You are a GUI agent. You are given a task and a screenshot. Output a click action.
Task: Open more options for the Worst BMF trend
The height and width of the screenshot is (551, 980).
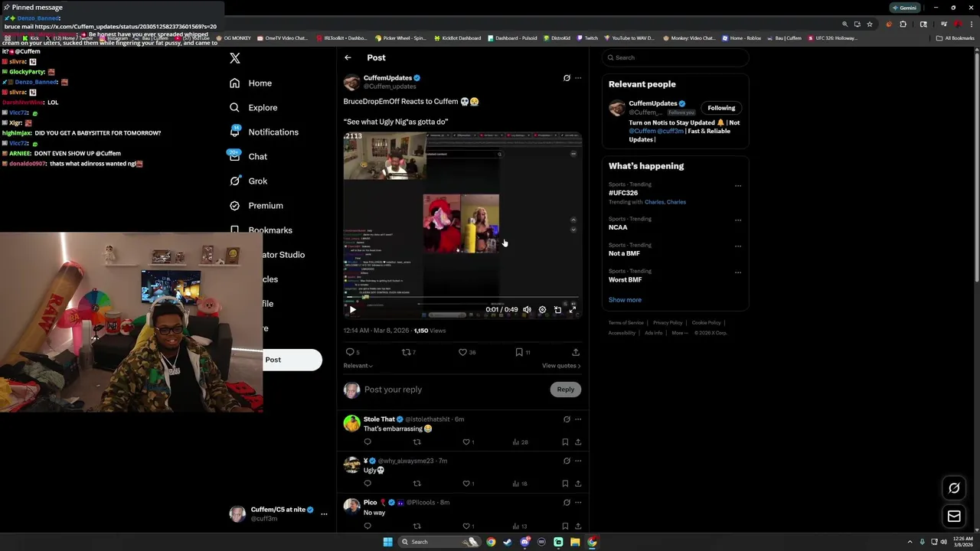coord(738,272)
